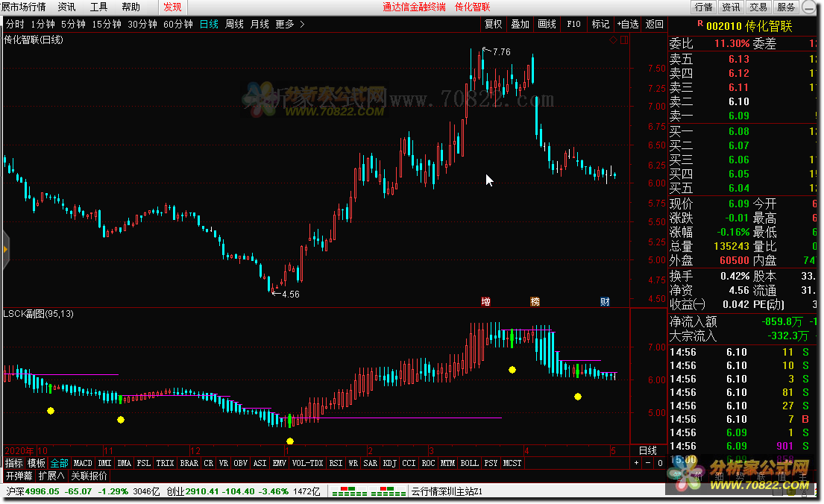Click the minus zoom button beside indicator tabs
The image size is (824, 504).
click(648, 463)
